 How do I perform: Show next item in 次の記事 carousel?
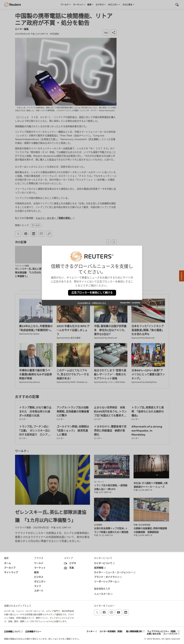click(114, 242)
